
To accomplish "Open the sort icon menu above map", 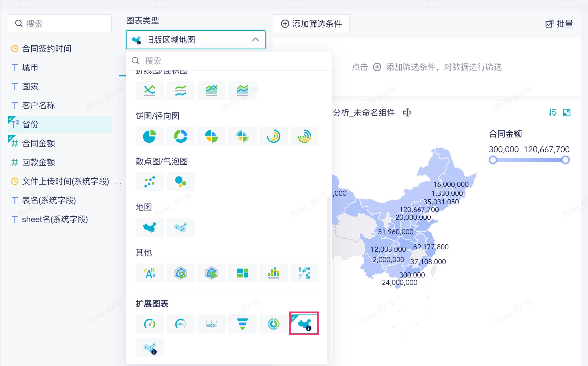I will point(553,113).
